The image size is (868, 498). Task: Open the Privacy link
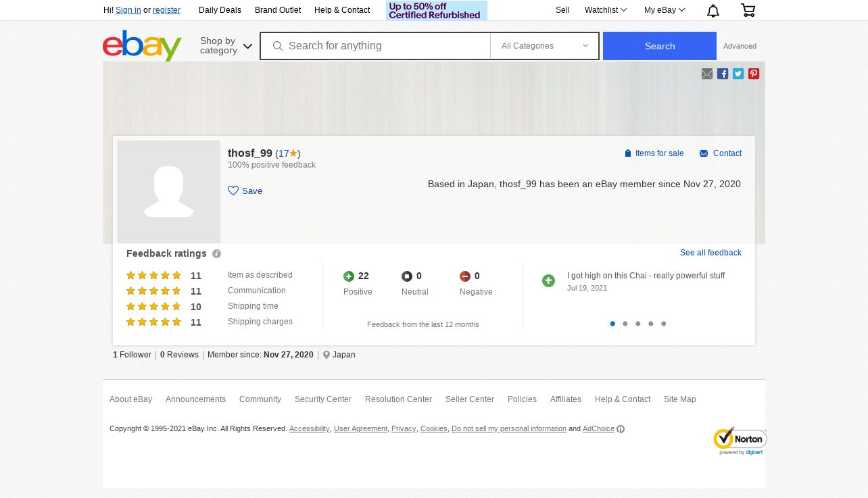(x=404, y=429)
